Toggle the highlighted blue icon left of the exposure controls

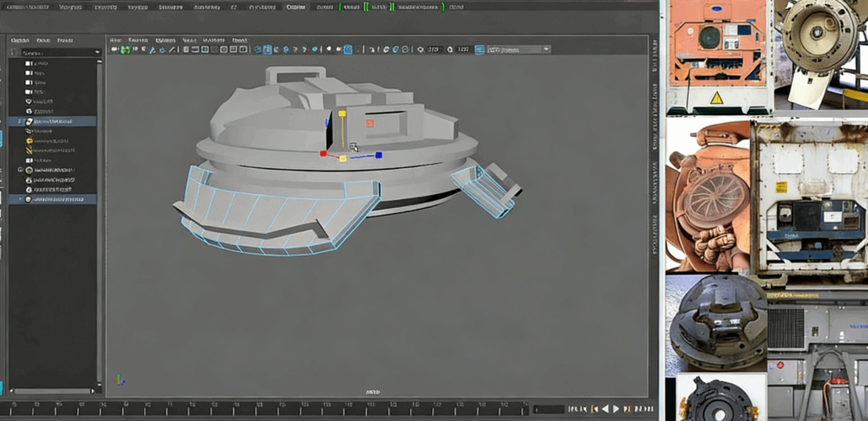coord(348,50)
